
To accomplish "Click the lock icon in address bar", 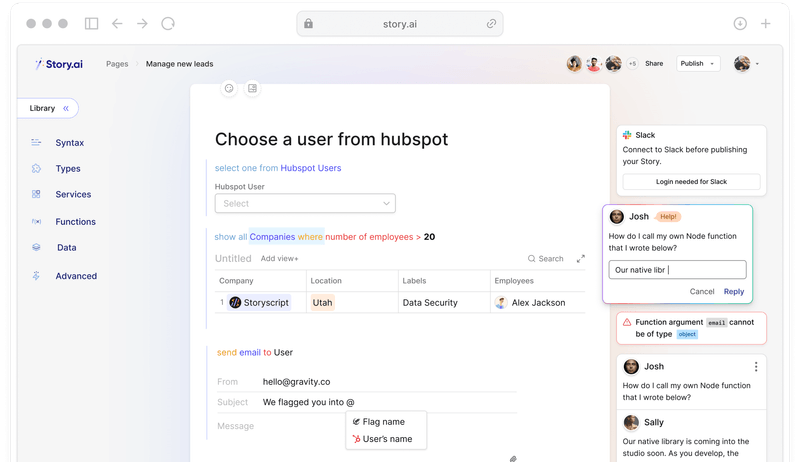I will [x=308, y=23].
